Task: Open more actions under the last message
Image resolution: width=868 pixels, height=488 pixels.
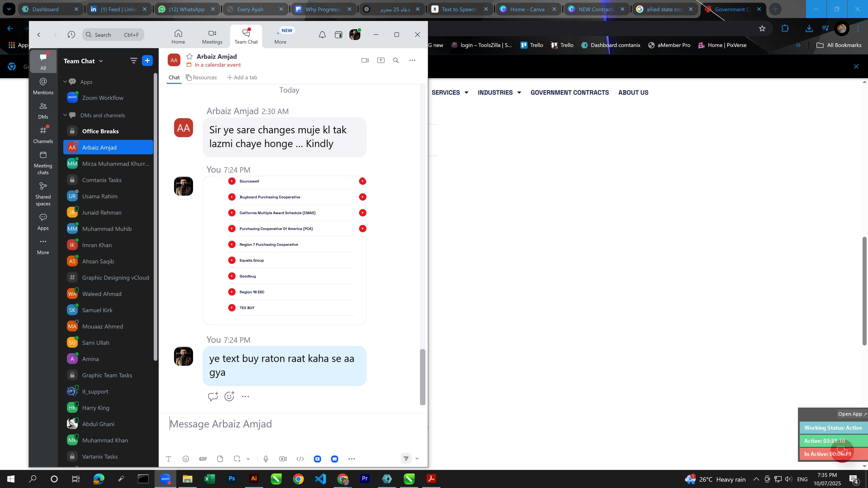Action: [x=245, y=396]
